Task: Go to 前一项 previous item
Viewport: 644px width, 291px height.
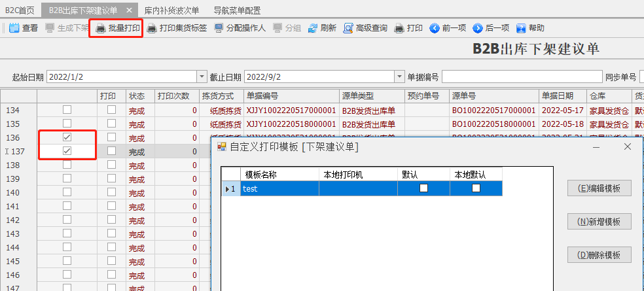Action: point(448,28)
